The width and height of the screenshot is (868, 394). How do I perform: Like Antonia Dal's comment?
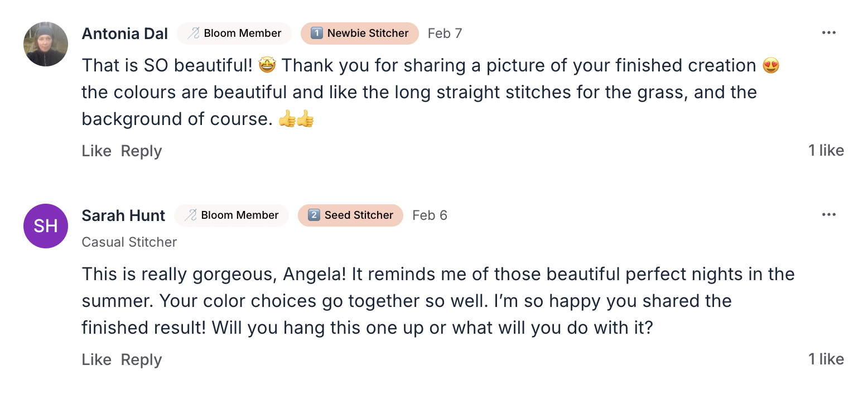[x=96, y=150]
